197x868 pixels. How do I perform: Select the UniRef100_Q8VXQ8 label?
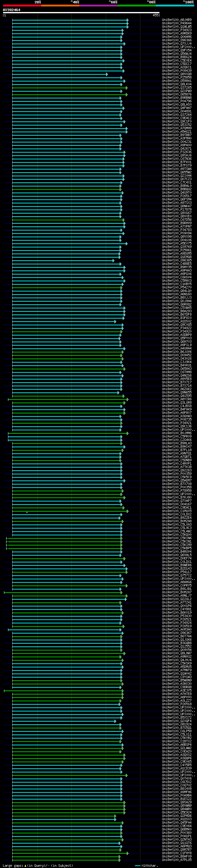click(x=177, y=74)
